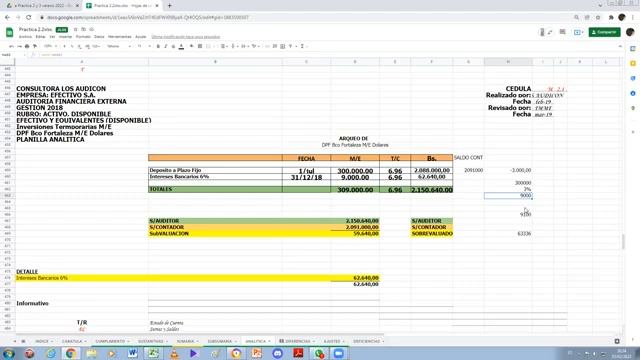Click the green Compartir button
This screenshot has width=640, height=360.
tap(604, 32)
